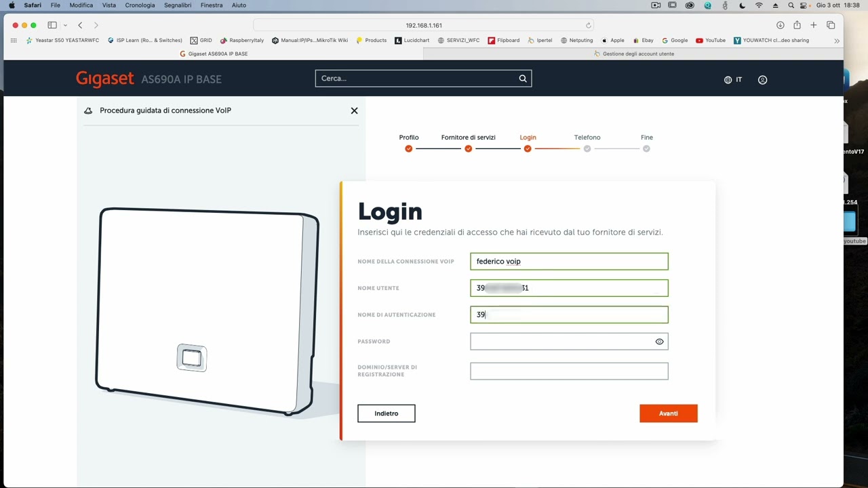Click the search magnifier icon in Gigaset header

(523, 79)
